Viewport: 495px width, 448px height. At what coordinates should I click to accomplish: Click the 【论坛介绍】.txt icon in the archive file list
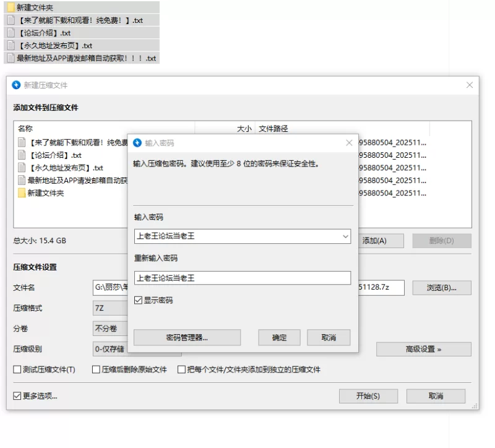tap(22, 155)
